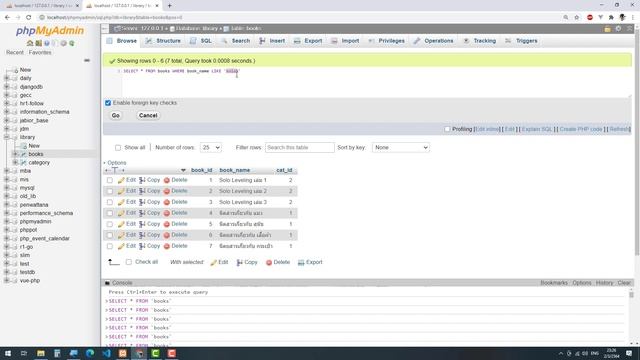Toggle Enable foreign key checks checkbox
The height and width of the screenshot is (360, 640).
[x=108, y=103]
